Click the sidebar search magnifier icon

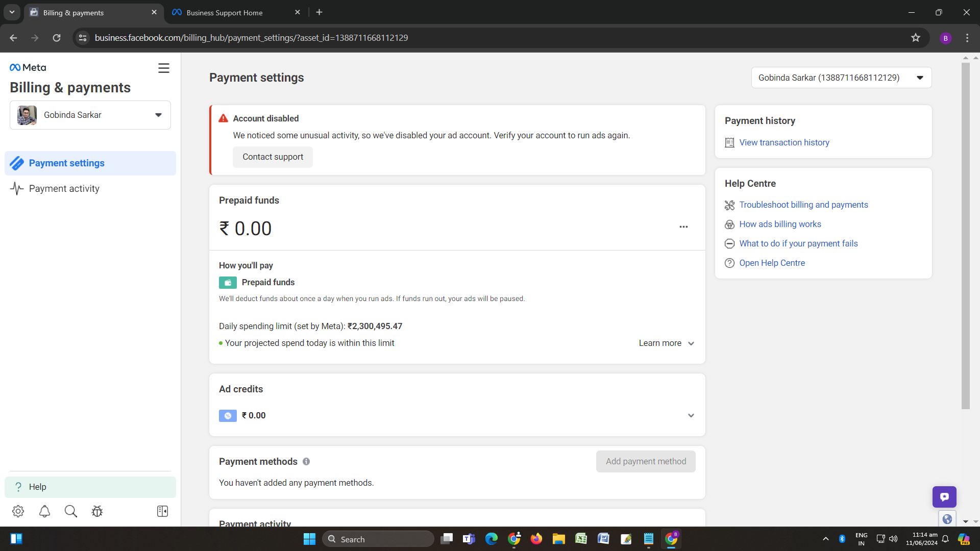[x=71, y=511]
